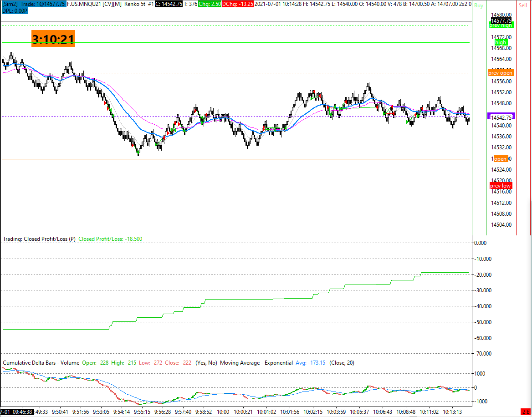Click the 'C: 14542.75' close value in header
532x417 pixels.
[169, 4]
